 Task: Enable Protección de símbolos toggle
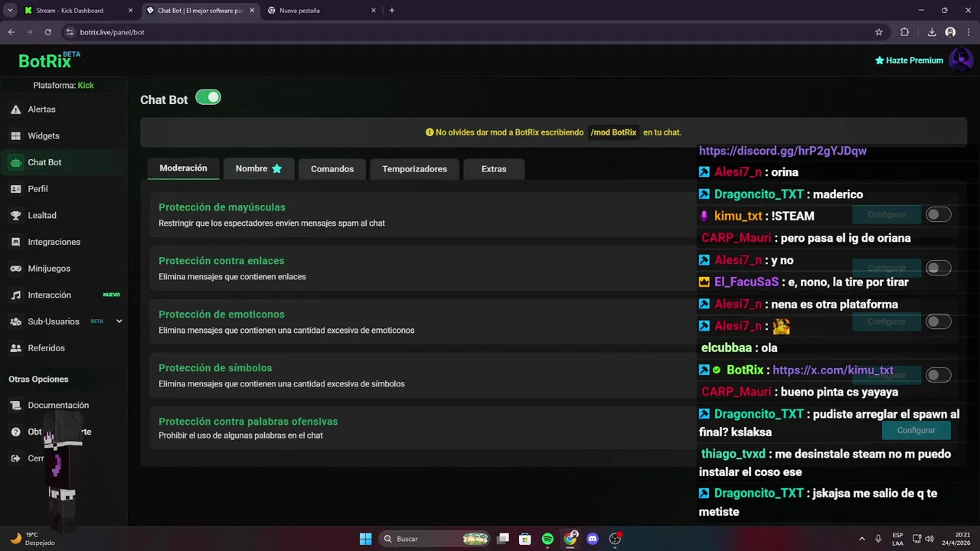(x=939, y=375)
